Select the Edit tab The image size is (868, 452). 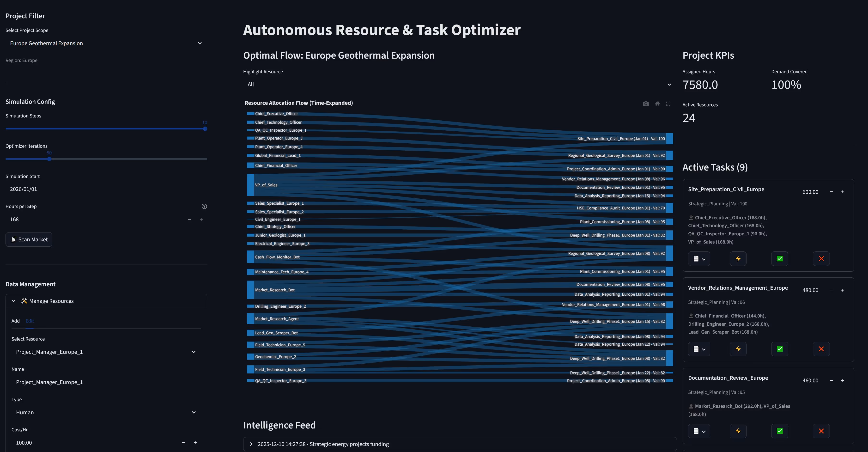coord(30,321)
